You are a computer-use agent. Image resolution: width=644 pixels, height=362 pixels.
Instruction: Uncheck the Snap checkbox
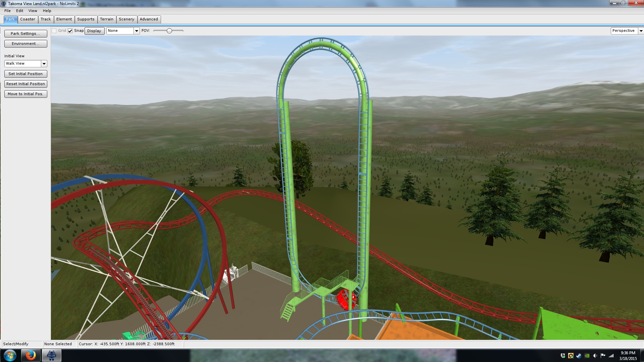[70, 31]
